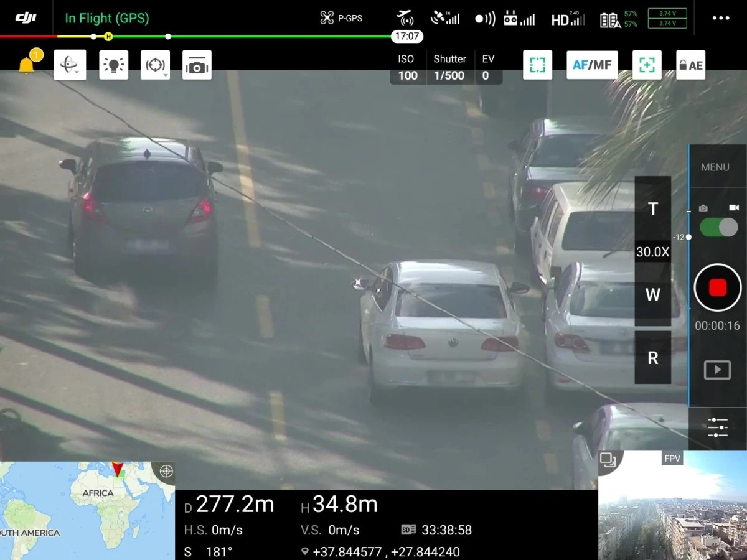The height and width of the screenshot is (560, 747).
Task: Tap the battery voltage 3.74 V box
Action: [667, 18]
